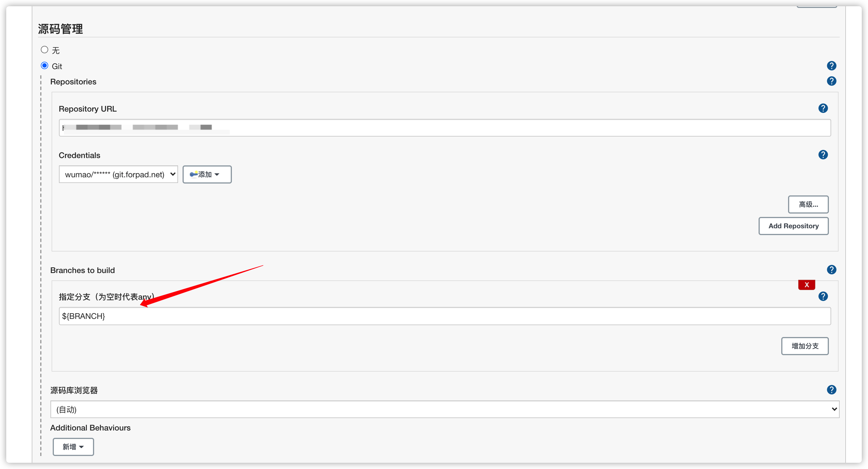Open the 源码库浏览器 dropdown selector

coord(445,409)
